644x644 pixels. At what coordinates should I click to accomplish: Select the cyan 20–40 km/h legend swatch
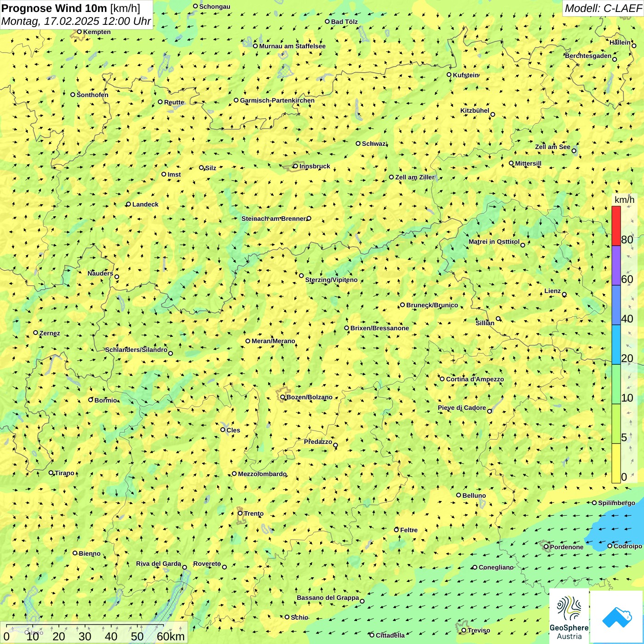click(616, 345)
